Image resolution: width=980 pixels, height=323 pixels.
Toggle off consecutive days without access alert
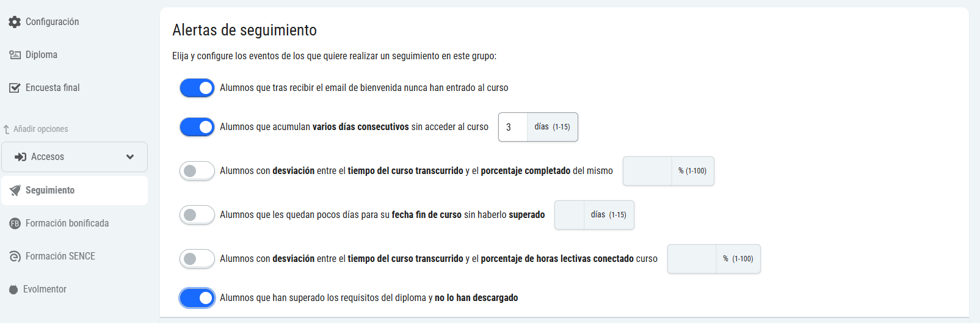[x=197, y=127]
